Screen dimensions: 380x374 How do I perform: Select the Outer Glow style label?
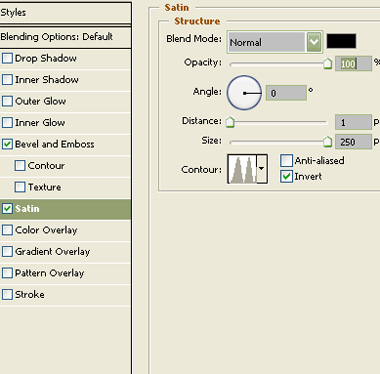(x=40, y=101)
